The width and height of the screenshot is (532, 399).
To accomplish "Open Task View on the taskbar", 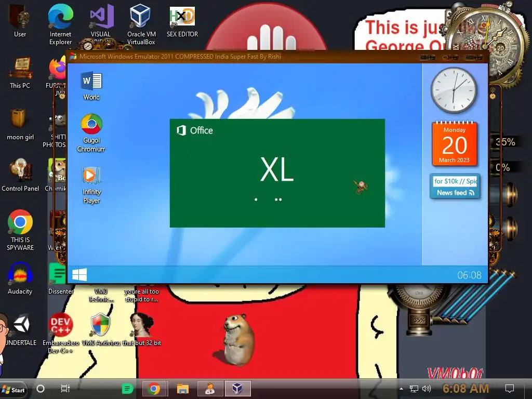I will pos(65,389).
